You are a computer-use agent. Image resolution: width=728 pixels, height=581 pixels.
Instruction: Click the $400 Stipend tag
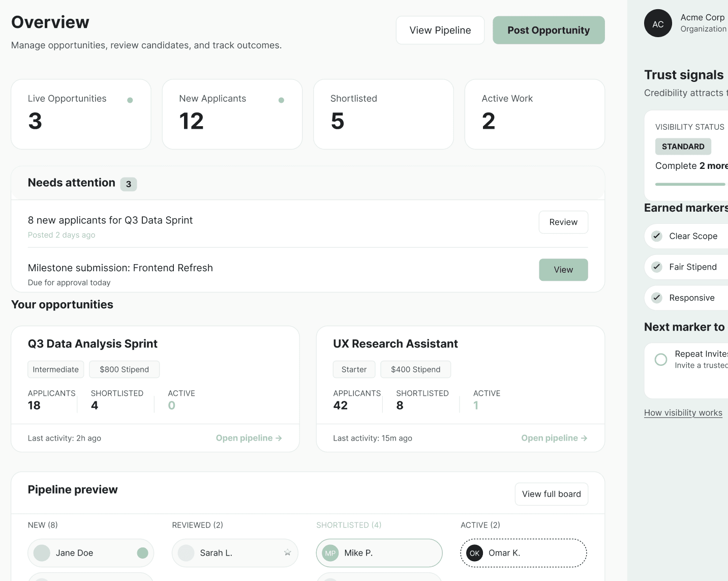(416, 369)
